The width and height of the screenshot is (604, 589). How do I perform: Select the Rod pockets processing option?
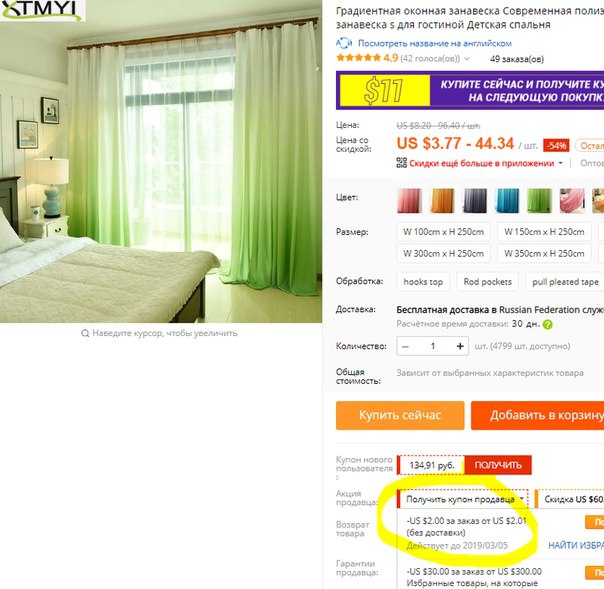(x=487, y=282)
